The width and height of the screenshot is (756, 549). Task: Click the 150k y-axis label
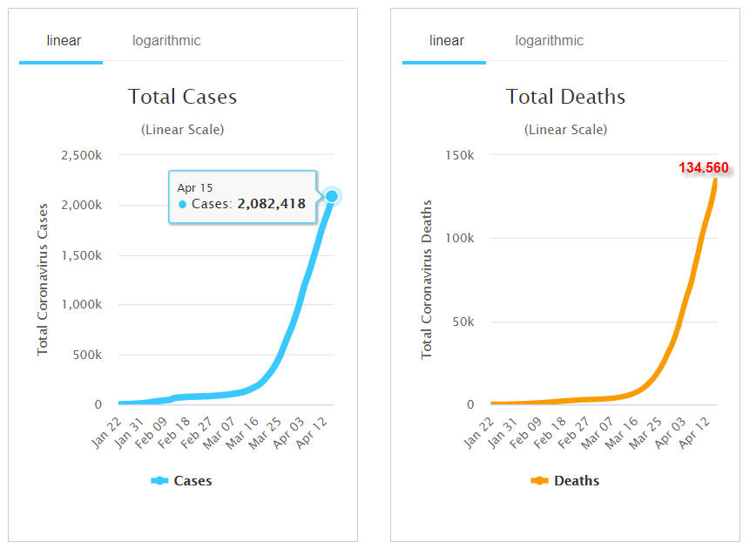pyautogui.click(x=459, y=155)
